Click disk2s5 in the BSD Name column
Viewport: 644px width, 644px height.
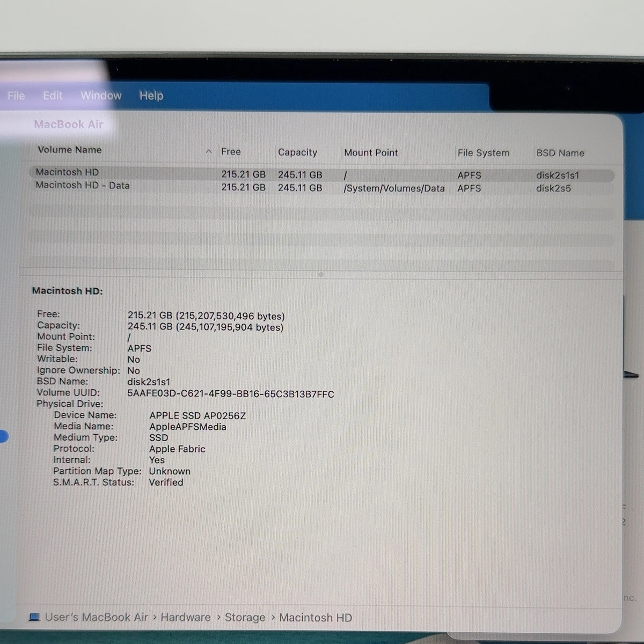click(x=553, y=188)
